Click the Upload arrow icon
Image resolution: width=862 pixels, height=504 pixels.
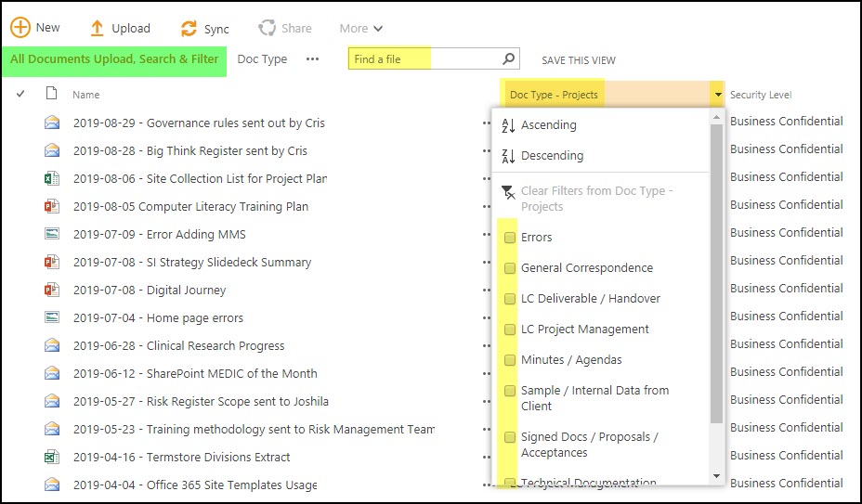97,28
